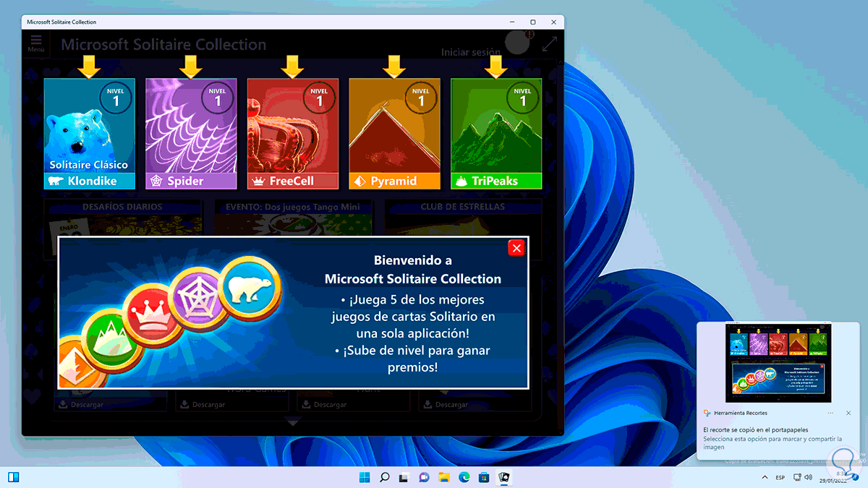
Task: Open the Windows Start menu
Action: [x=365, y=477]
